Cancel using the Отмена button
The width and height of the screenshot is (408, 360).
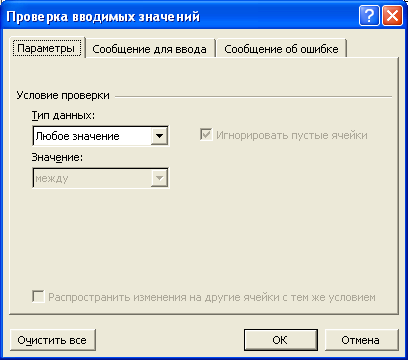tap(361, 340)
